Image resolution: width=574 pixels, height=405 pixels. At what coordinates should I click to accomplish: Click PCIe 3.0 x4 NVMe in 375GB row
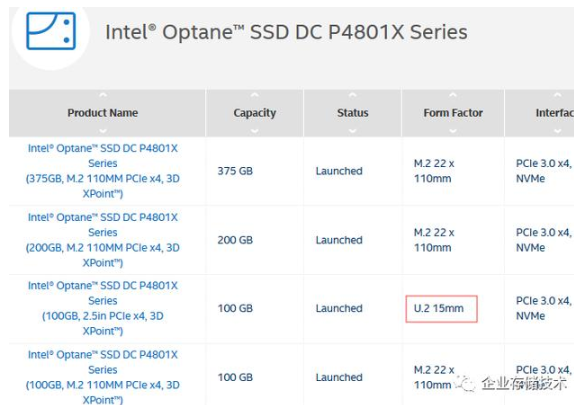click(x=544, y=171)
